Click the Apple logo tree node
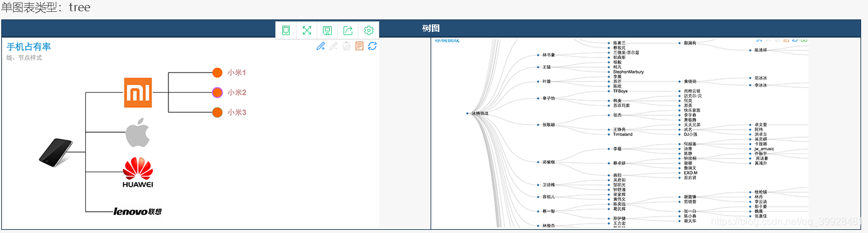 pos(138,132)
